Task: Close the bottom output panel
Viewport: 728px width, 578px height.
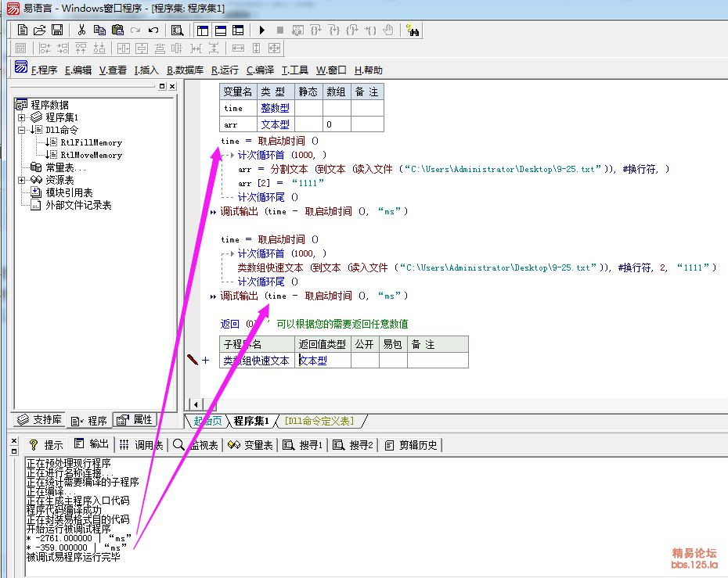Action: [x=14, y=440]
